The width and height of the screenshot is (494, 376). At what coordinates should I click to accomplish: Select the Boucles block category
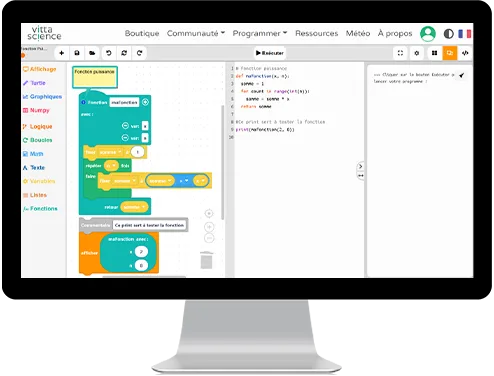coord(37,140)
